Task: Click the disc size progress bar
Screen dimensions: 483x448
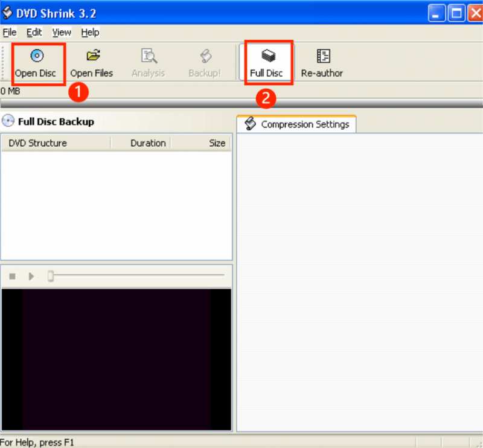Action: pos(241,103)
